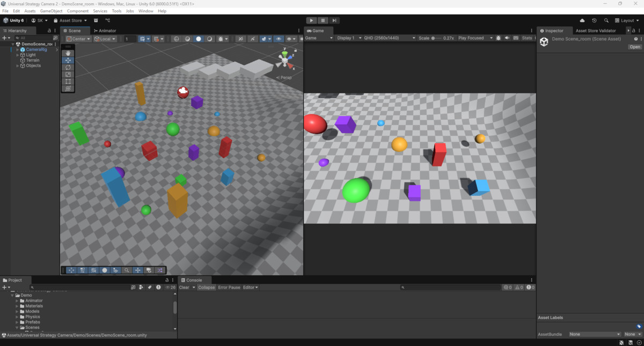Switch to the Animator tab
Screen dimensions: 644x346
coord(105,31)
